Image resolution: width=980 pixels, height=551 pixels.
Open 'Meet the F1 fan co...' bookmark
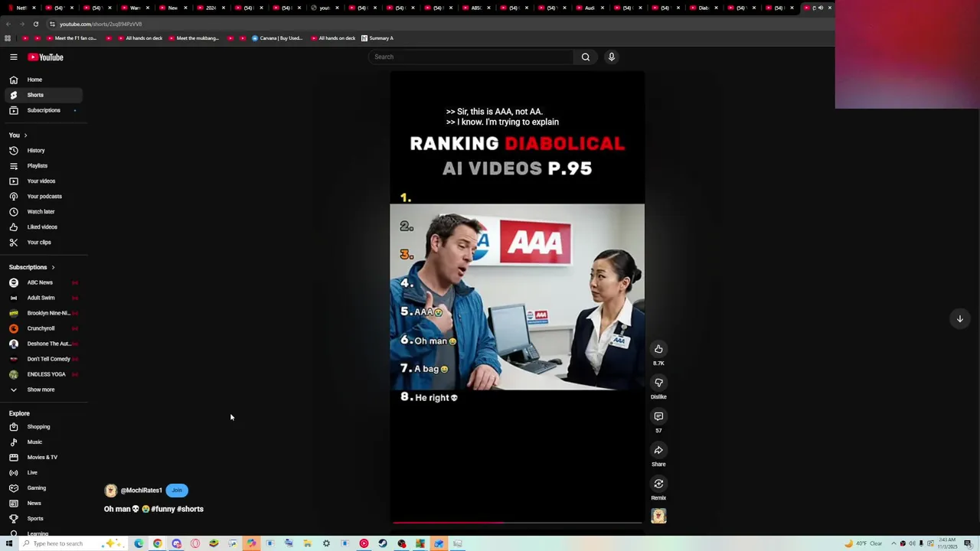71,38
